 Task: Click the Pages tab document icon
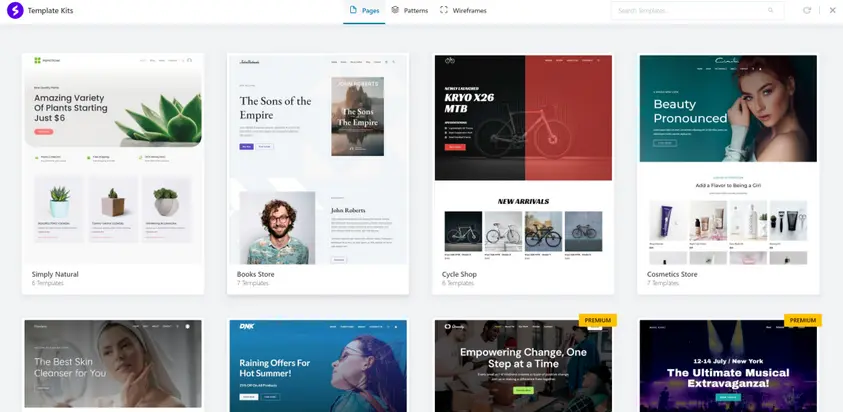tap(353, 10)
